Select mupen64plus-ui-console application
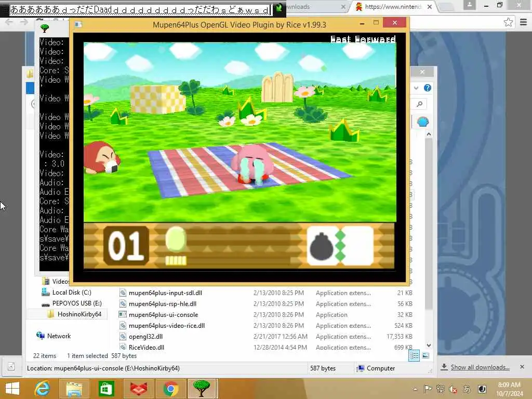 [163, 314]
